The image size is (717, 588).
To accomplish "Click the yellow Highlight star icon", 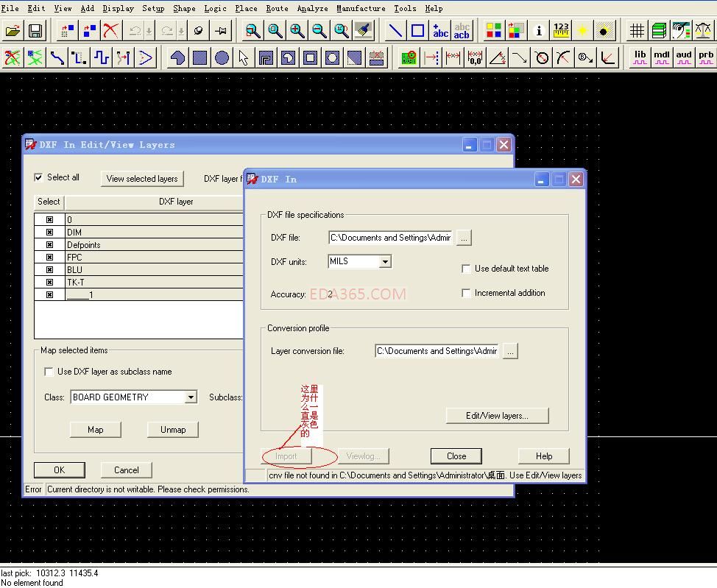I will point(582,31).
